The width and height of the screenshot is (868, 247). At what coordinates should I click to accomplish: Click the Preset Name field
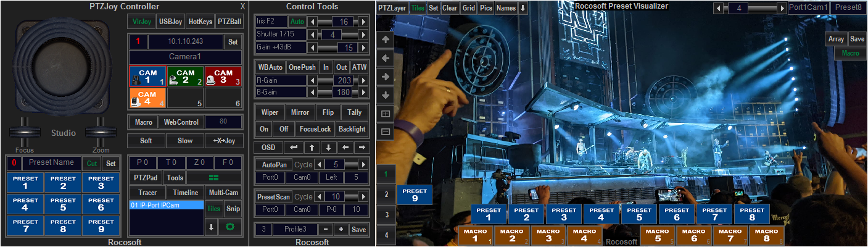pyautogui.click(x=52, y=164)
